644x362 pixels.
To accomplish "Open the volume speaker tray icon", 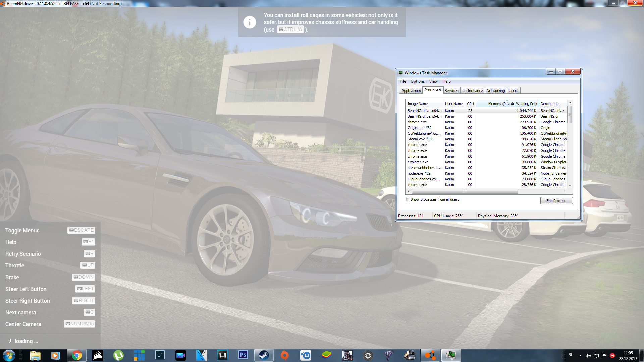I will point(588,356).
